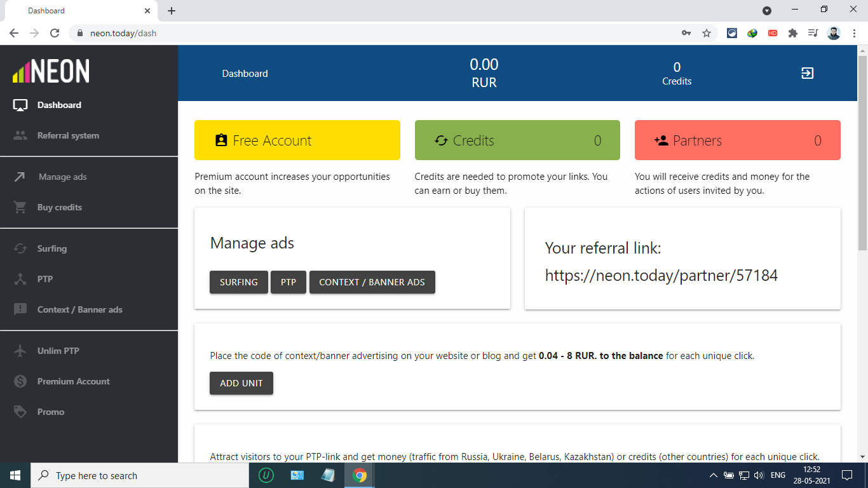Click the Referral system people icon

coord(20,135)
